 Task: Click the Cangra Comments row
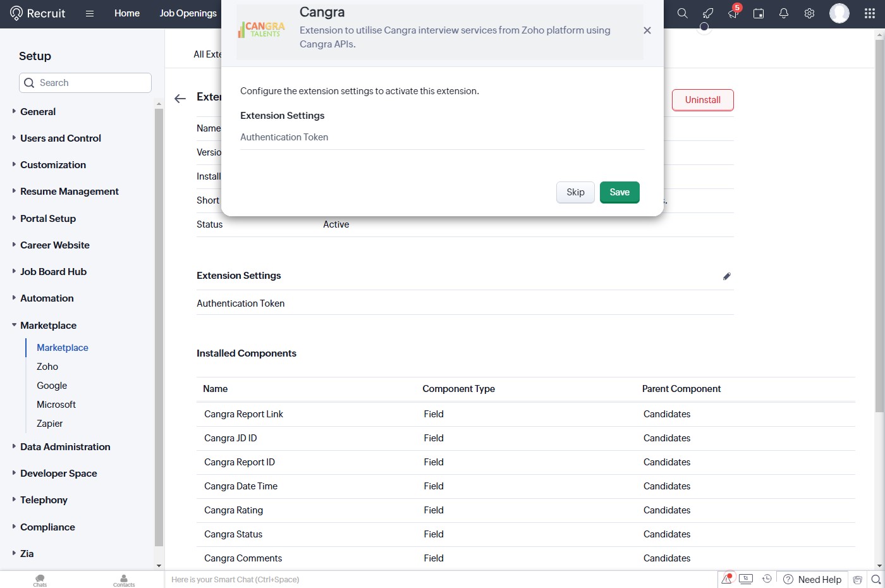coord(526,558)
